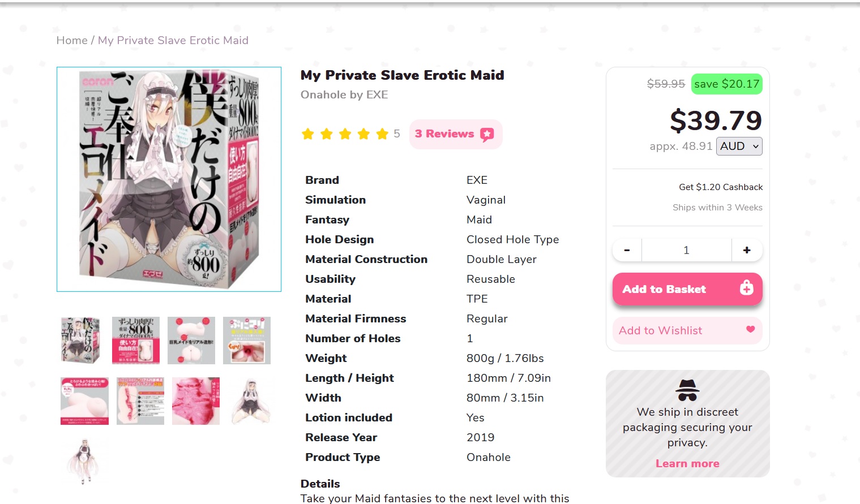Click the first gold rating star
Screen dimensions: 860x504
(x=308, y=134)
